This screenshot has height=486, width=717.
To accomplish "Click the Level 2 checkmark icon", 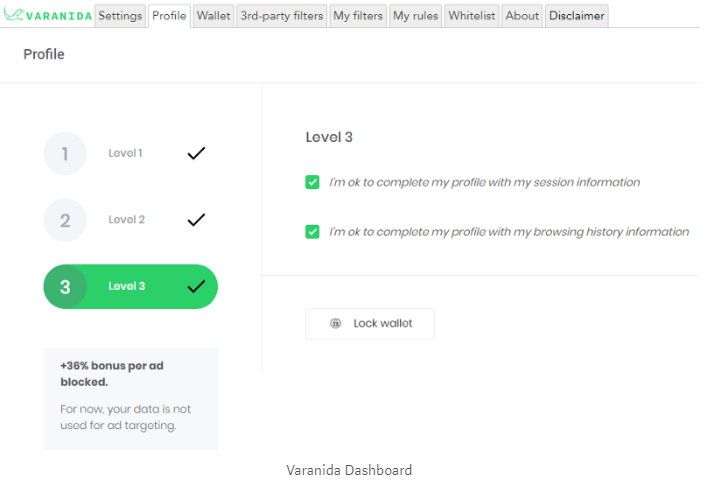I will (x=196, y=220).
